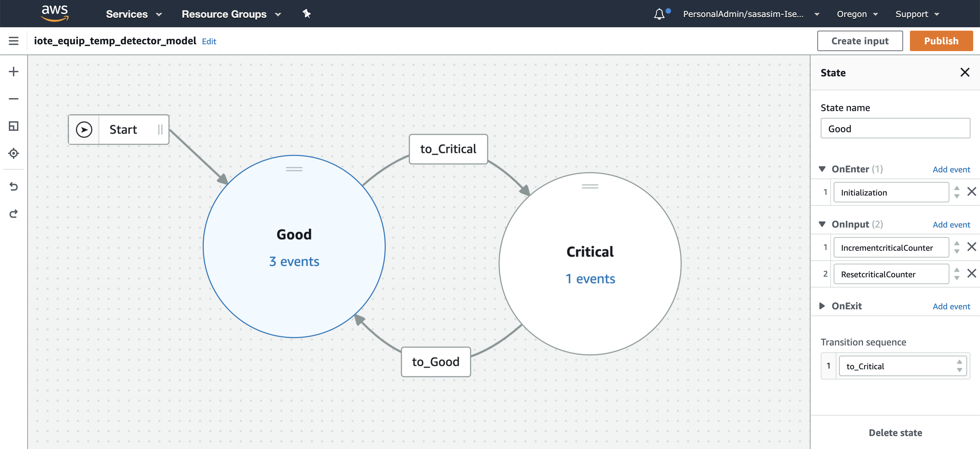The width and height of the screenshot is (980, 449).
Task: Click the fit-to-screen layout icon
Action: pos(14,126)
